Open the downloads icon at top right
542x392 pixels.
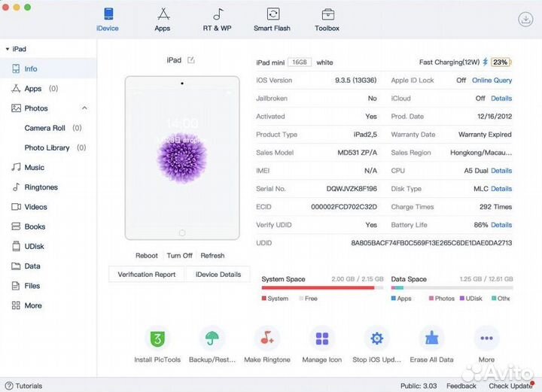click(x=525, y=20)
